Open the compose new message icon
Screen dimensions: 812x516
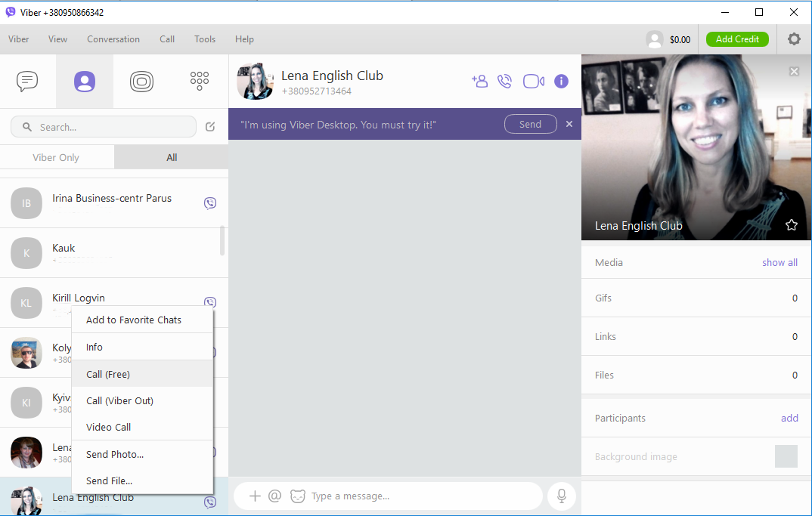pyautogui.click(x=210, y=127)
